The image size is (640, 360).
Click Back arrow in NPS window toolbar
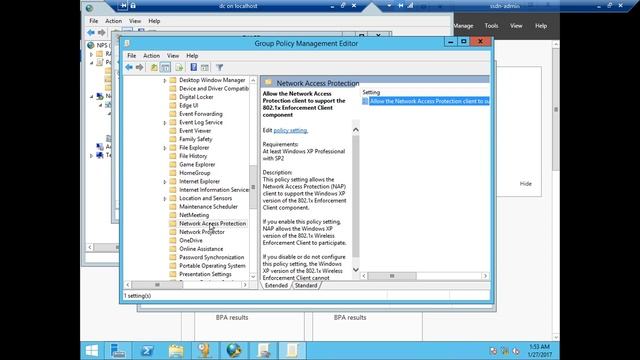91,32
